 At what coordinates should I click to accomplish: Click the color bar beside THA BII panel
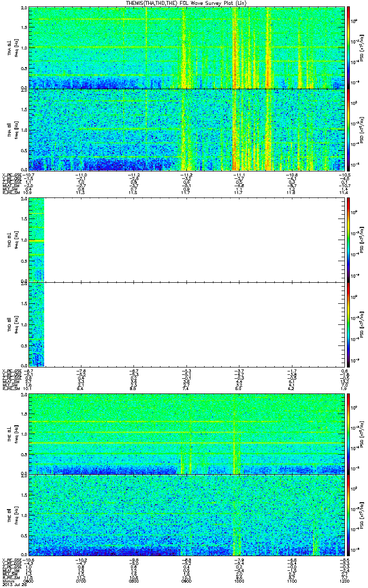(348, 130)
